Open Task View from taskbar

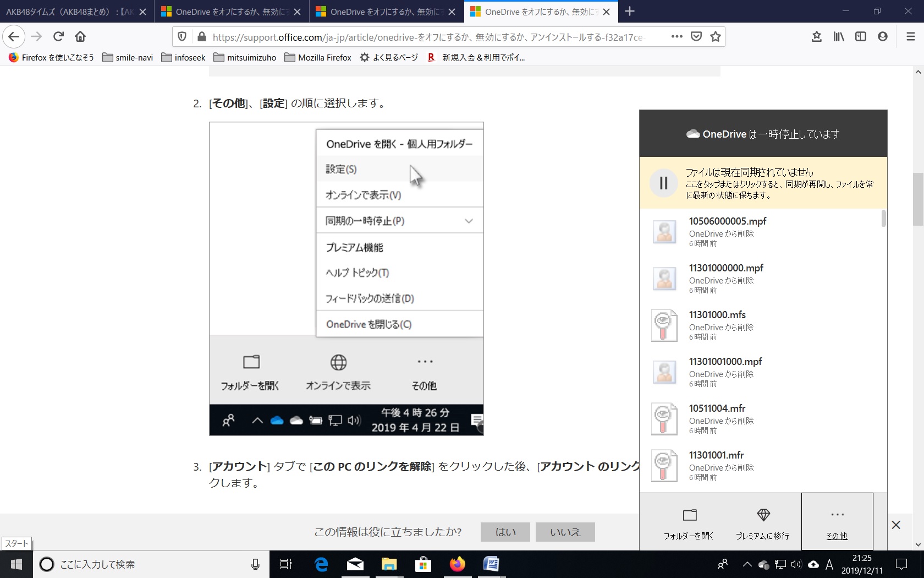point(286,564)
